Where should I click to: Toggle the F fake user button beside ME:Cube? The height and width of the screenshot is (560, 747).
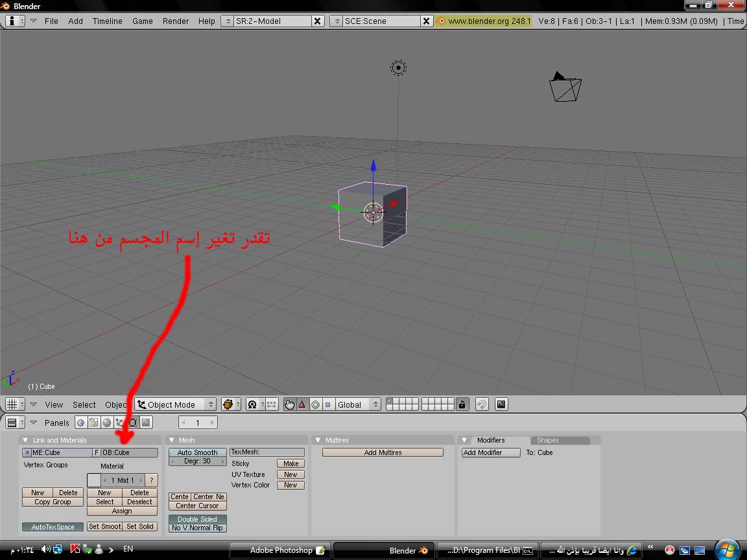click(96, 452)
